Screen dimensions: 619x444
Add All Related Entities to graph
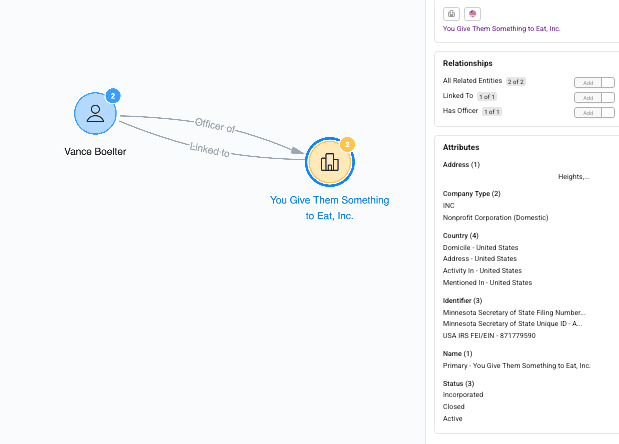(588, 82)
